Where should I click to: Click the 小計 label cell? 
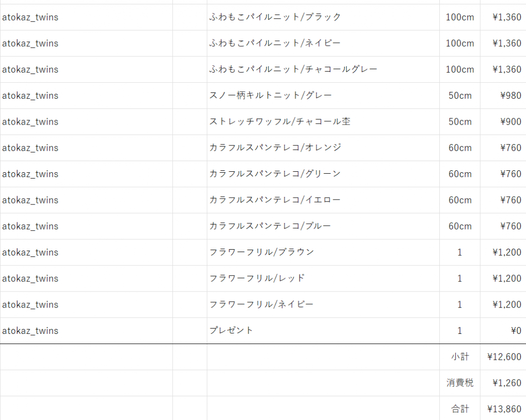click(x=460, y=357)
